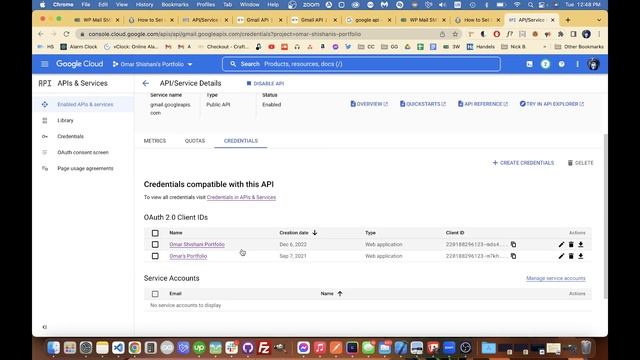Open a new Chrome tab with plus button
The height and width of the screenshot is (360, 640).
(x=568, y=20)
